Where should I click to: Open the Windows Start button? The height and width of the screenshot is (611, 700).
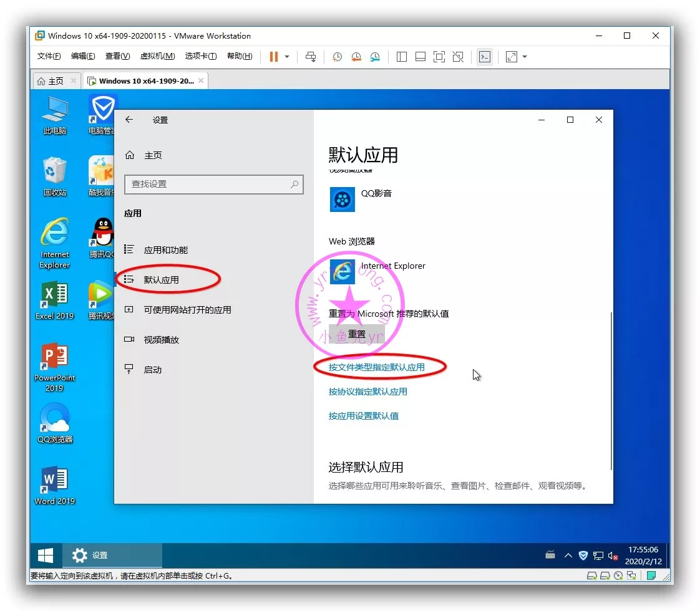point(46,556)
